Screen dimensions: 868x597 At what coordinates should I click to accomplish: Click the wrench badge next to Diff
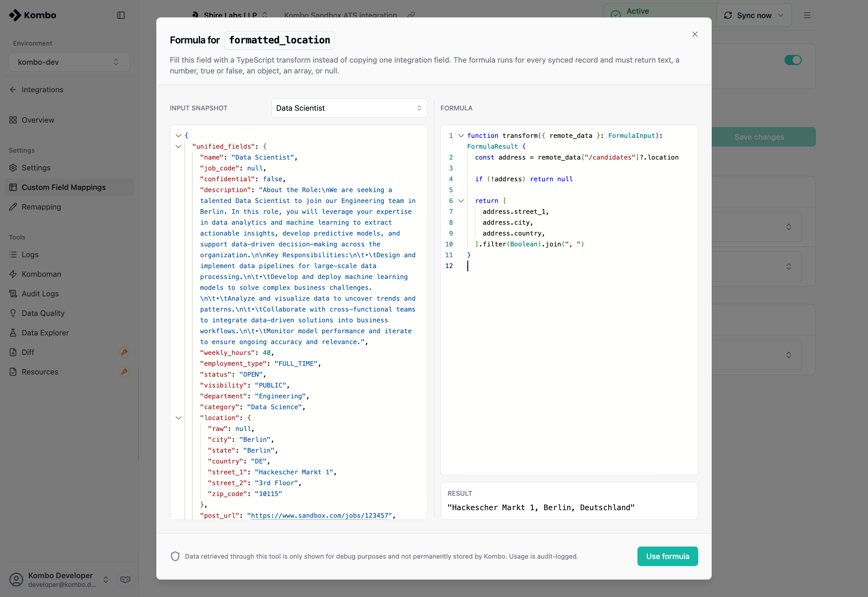click(x=124, y=352)
